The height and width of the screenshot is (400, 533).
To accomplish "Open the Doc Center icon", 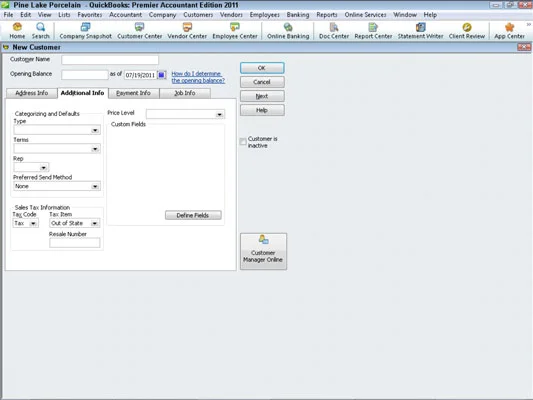I will tap(334, 31).
